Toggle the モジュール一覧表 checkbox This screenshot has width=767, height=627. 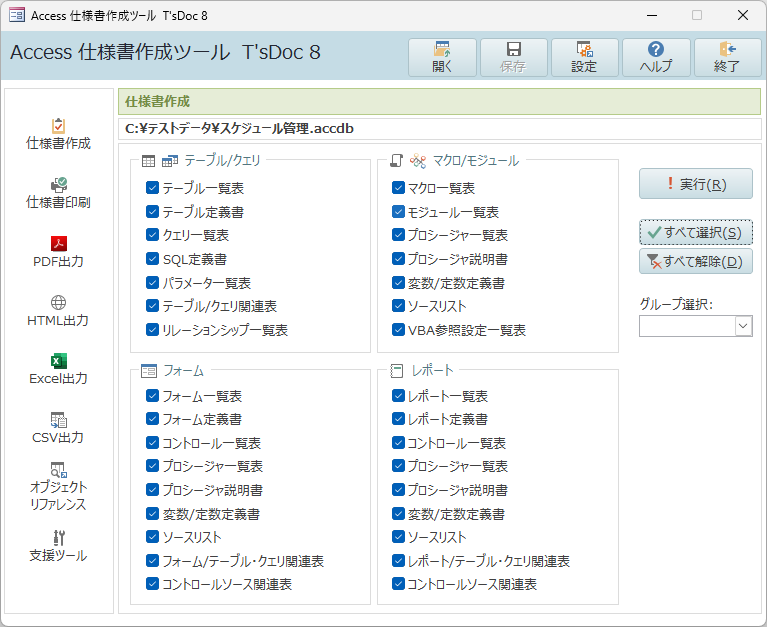coord(398,211)
